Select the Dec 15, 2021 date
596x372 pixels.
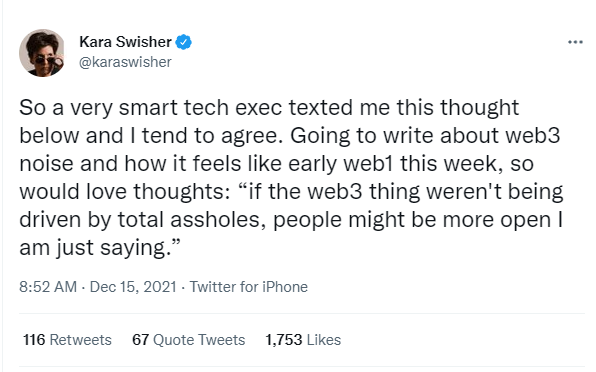[133, 287]
